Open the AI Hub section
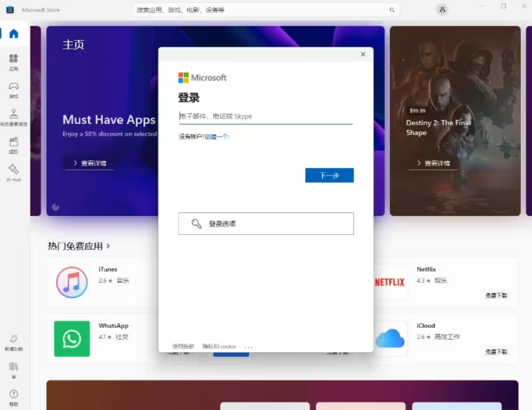This screenshot has height=410, width=532. click(x=14, y=173)
